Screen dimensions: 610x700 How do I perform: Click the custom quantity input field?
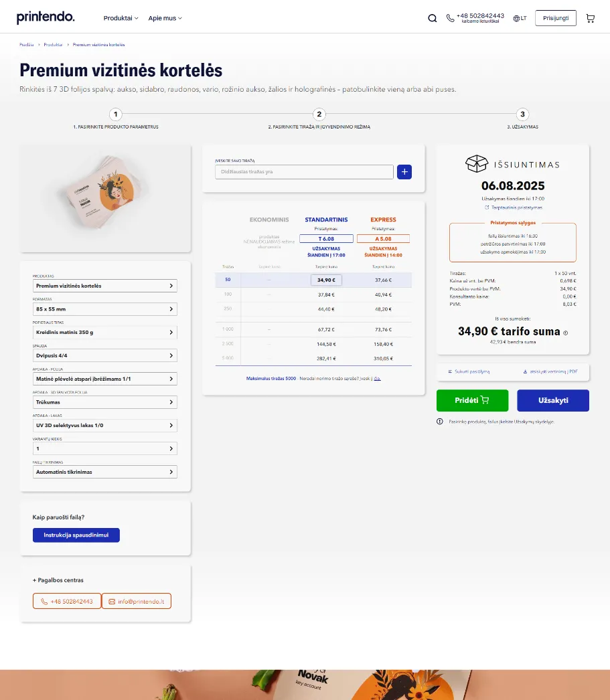(x=304, y=172)
